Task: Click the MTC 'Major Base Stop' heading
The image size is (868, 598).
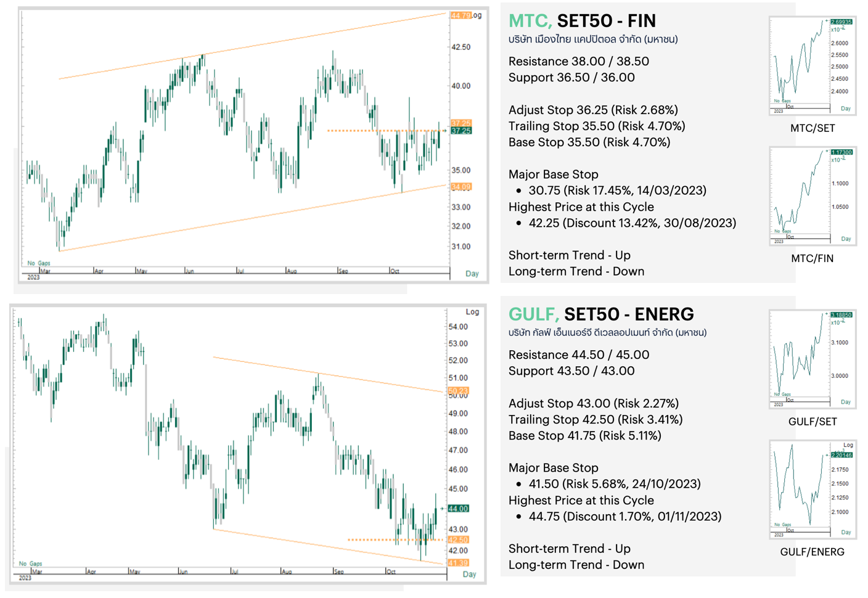Action: [x=554, y=174]
